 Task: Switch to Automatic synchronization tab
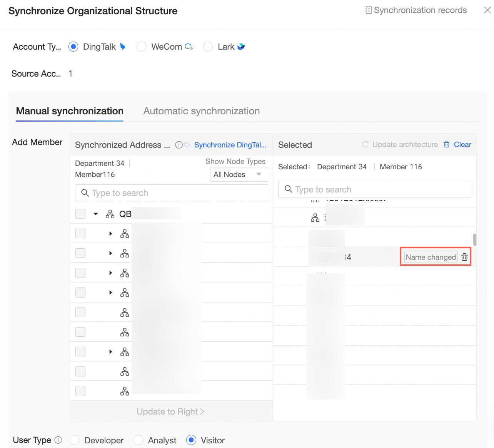(201, 111)
